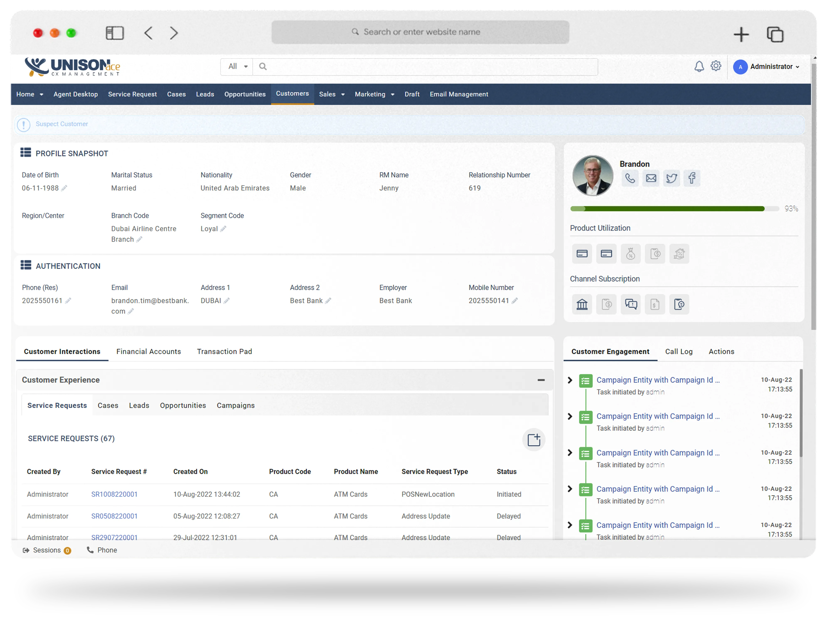Switch to the Financial Accounts tab
Viewport: 840px width, 622px height.
[148, 351]
